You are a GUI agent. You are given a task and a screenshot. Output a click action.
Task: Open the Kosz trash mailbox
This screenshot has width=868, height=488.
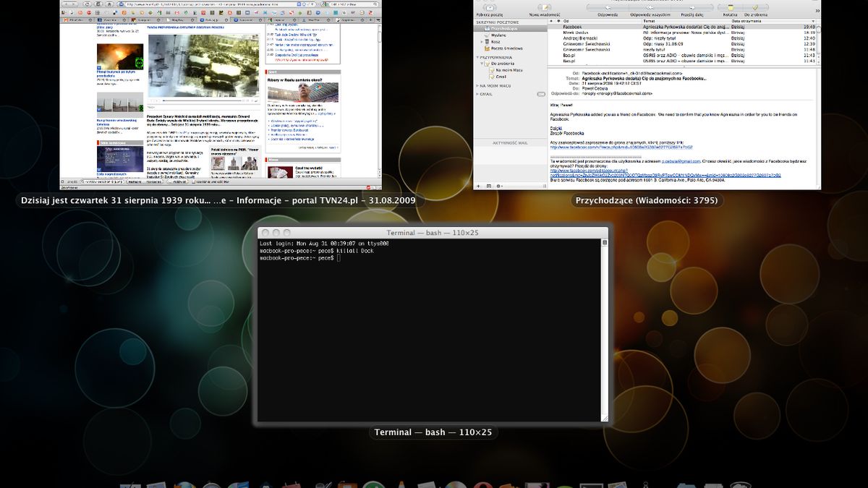[498, 42]
